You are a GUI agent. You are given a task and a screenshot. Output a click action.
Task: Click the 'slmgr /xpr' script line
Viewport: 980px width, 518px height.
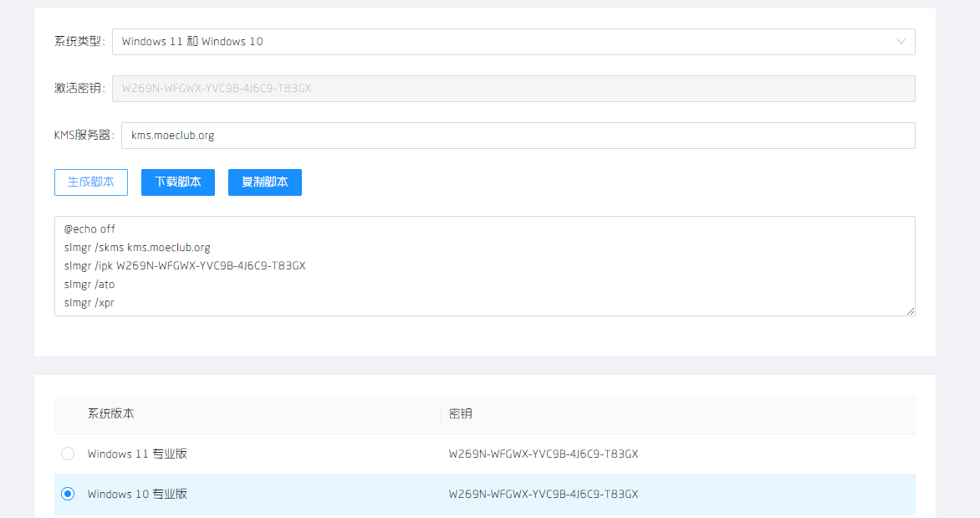tap(89, 303)
